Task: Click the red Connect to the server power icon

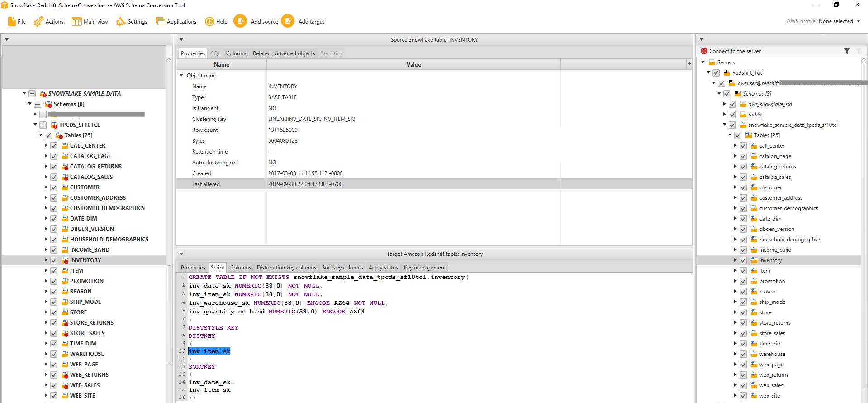Action: click(x=704, y=51)
